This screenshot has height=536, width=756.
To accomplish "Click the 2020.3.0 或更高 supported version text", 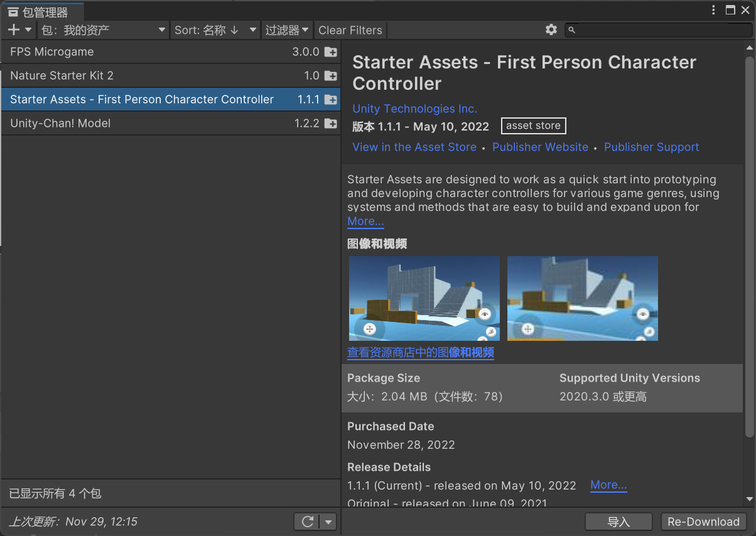I will click(x=603, y=397).
